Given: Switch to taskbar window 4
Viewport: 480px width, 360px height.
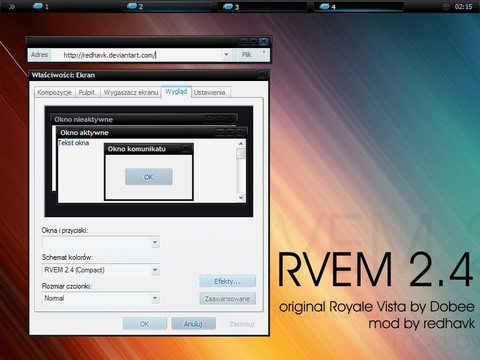Looking at the screenshot, I should coord(359,6).
